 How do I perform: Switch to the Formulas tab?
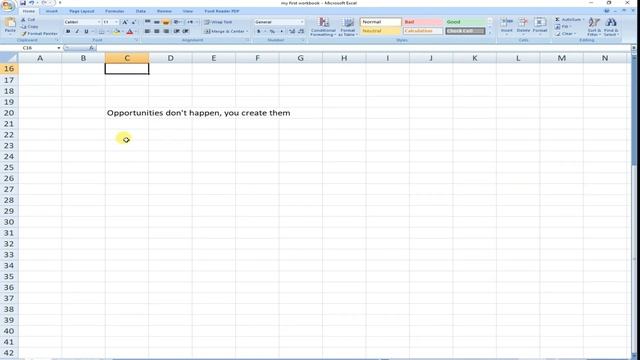[x=115, y=11]
